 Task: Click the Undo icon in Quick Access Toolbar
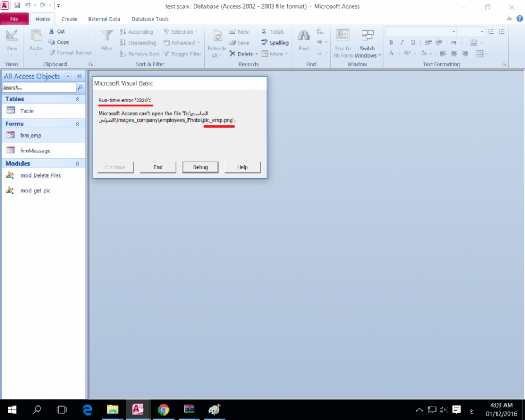pos(27,6)
